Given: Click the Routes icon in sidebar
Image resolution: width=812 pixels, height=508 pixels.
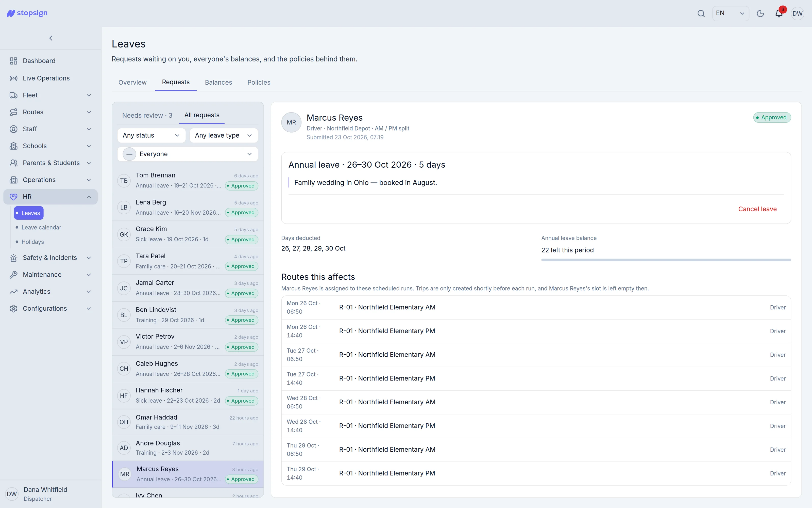Looking at the screenshot, I should point(13,112).
